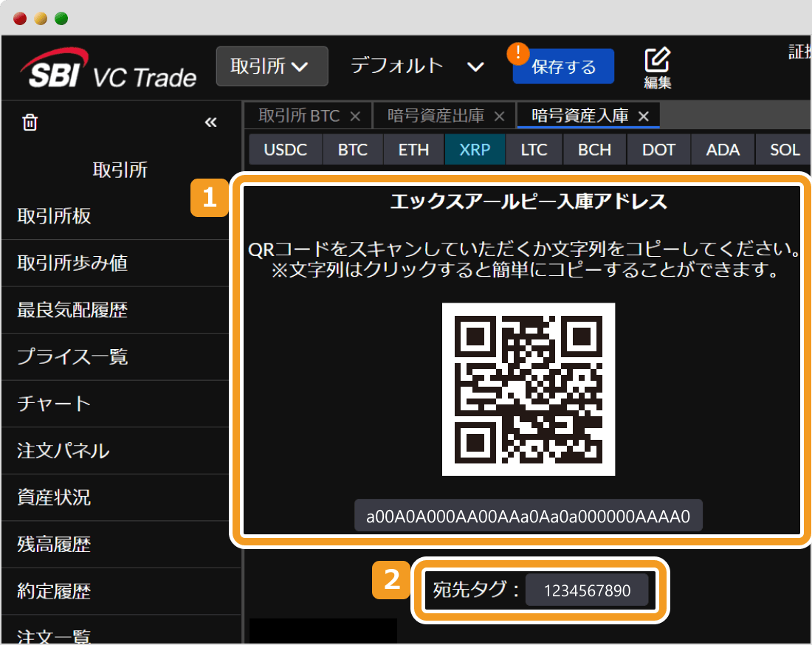
Task: Select the BCH currency tab
Action: (594, 150)
